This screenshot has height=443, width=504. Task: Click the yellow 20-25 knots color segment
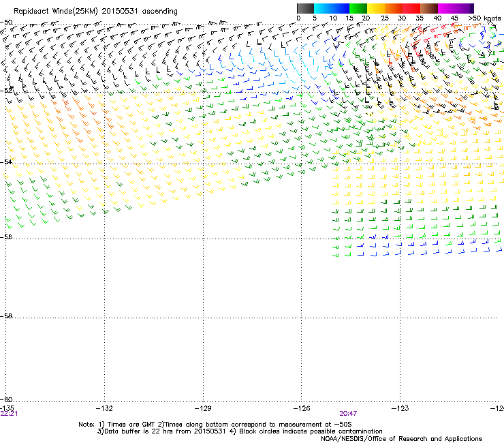tap(376, 8)
